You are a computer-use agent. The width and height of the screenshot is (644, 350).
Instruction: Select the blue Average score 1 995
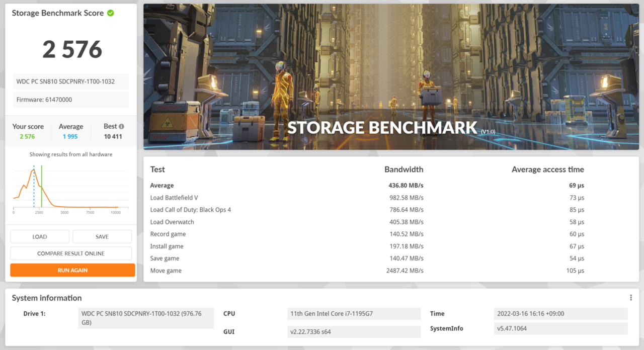[x=71, y=135]
